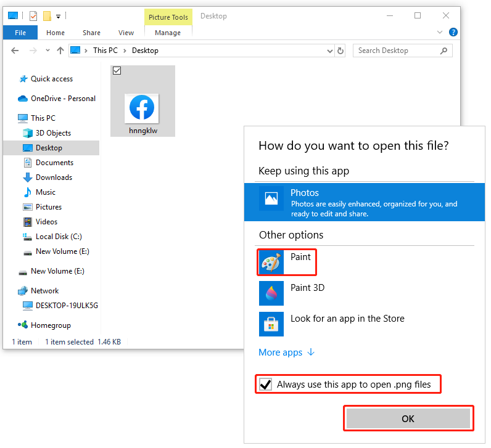Confirm with the OK button
Viewport: 491px width, 448px height.
point(408,418)
